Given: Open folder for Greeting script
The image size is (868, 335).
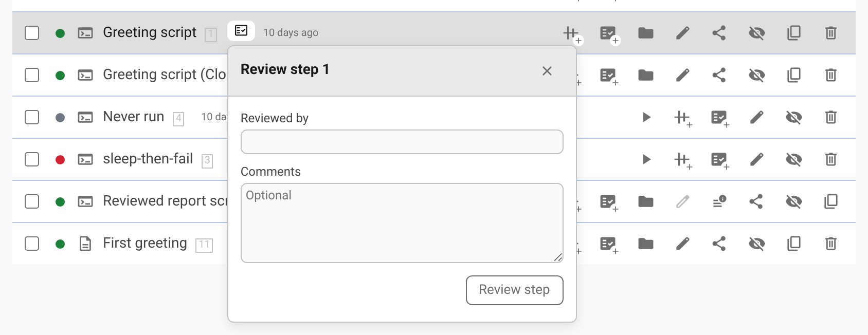Looking at the screenshot, I should click(646, 33).
